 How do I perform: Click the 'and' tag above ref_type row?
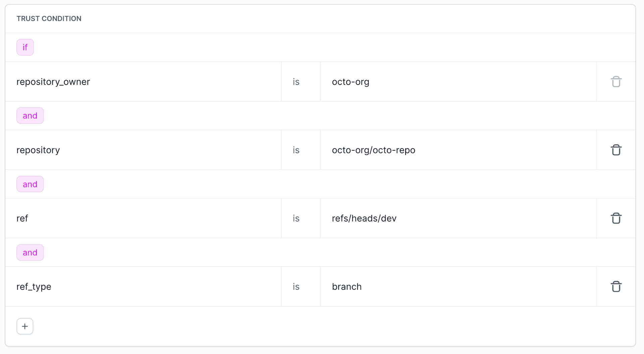(30, 252)
